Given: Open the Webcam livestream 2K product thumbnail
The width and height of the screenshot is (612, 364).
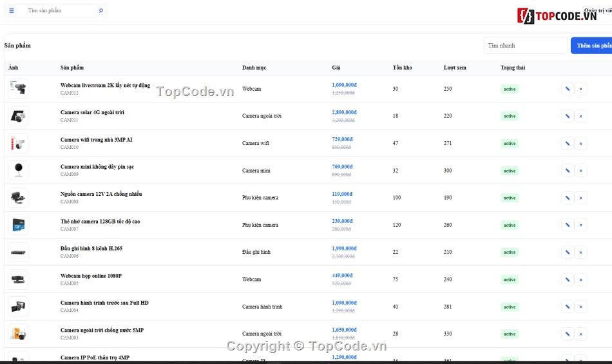Looking at the screenshot, I should pos(18,88).
